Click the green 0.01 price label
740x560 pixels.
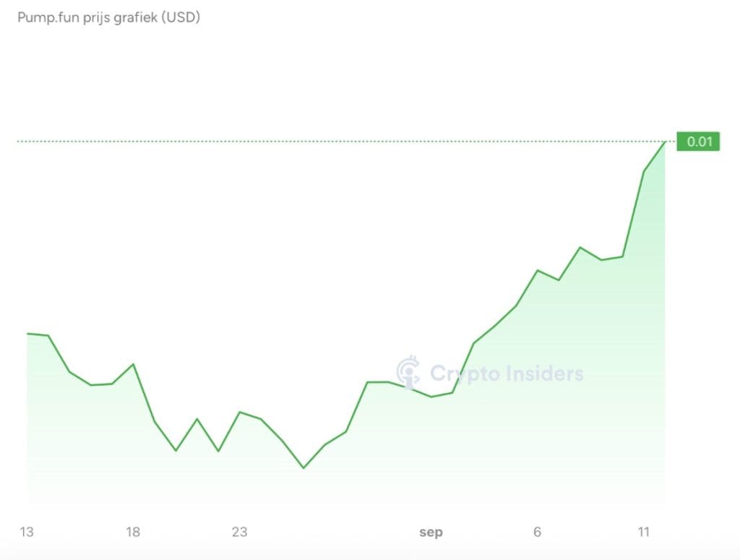tap(698, 142)
